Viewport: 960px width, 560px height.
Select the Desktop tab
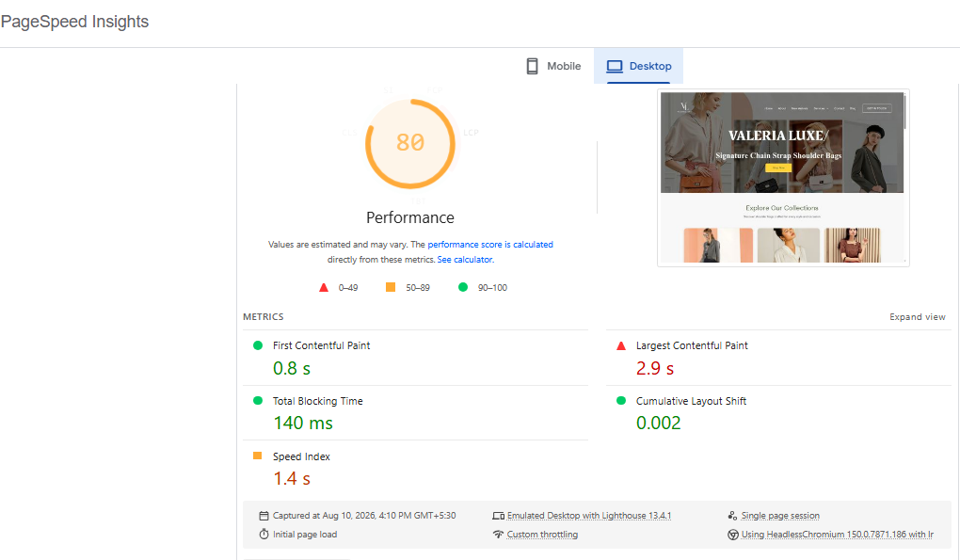tap(638, 66)
